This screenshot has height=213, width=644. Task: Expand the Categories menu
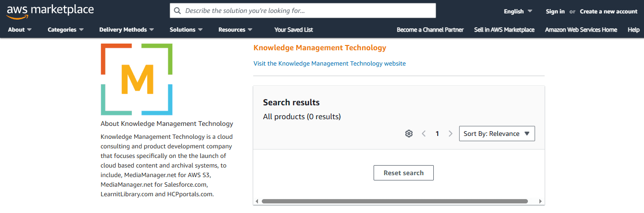pos(66,30)
